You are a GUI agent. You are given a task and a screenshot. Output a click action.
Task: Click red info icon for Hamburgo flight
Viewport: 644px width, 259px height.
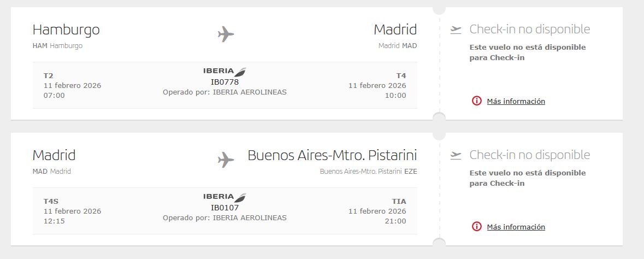point(477,101)
